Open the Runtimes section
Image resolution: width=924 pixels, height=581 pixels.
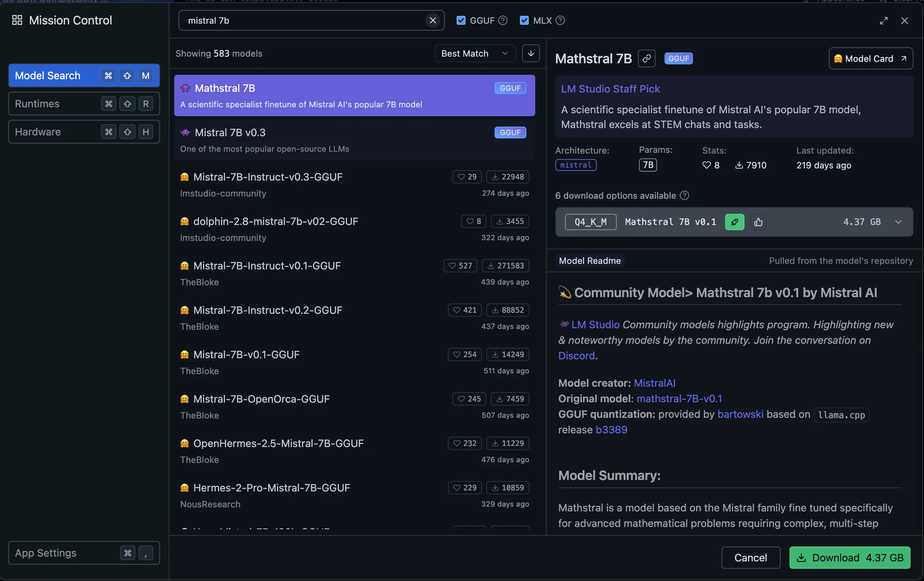click(x=84, y=104)
